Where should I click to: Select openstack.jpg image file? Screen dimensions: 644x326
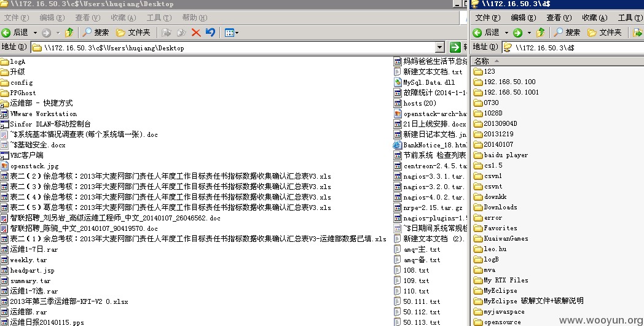click(x=29, y=166)
